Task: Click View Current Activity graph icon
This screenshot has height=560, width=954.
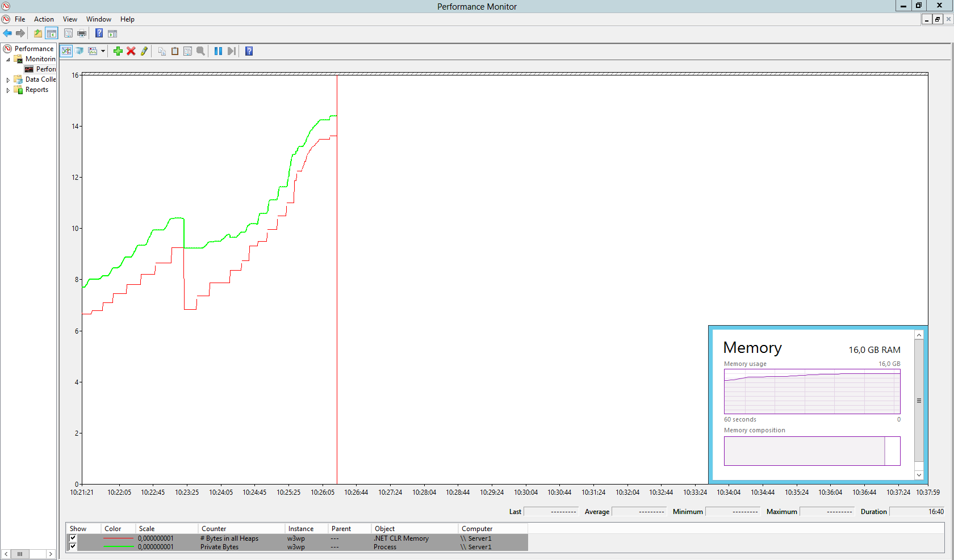Action: pyautogui.click(x=66, y=51)
